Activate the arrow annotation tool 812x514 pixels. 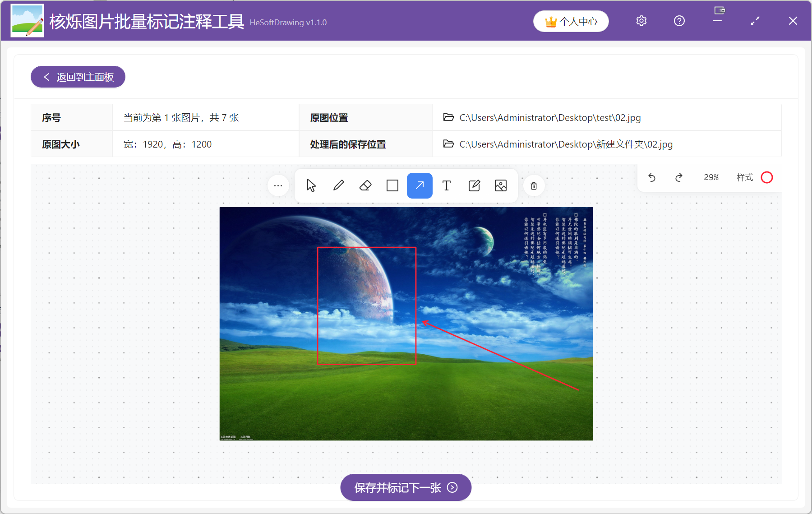pyautogui.click(x=419, y=185)
